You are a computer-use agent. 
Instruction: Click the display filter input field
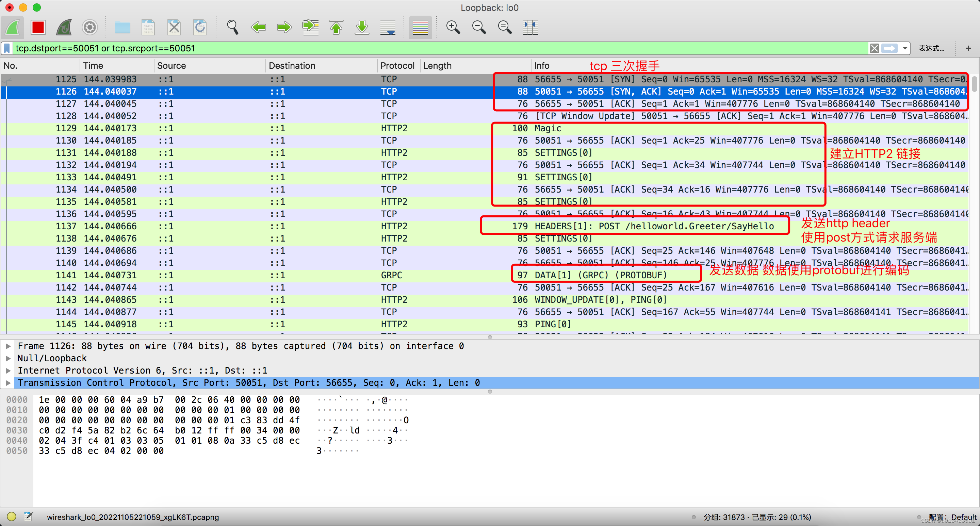point(441,48)
